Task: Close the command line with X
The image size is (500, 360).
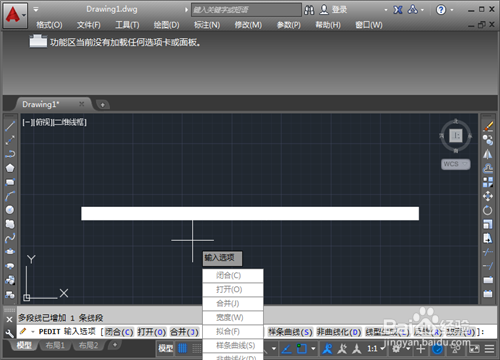Action: click(x=9, y=319)
